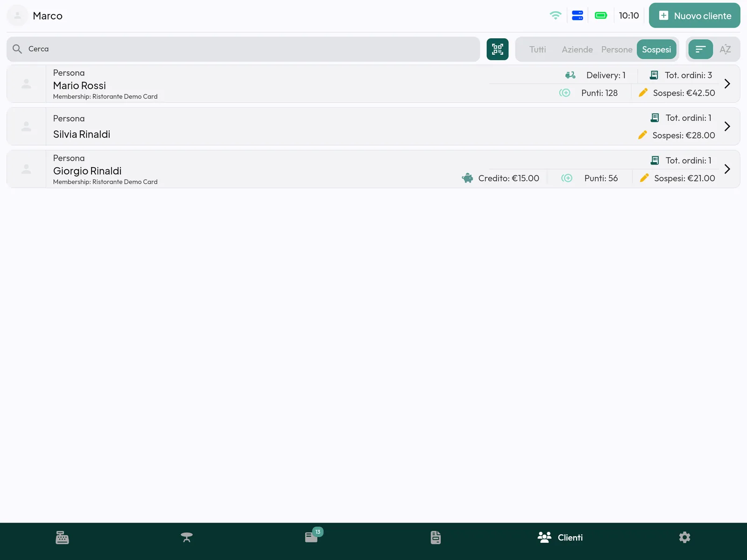
Task: Select the Sospesi filter tab
Action: pyautogui.click(x=656, y=50)
